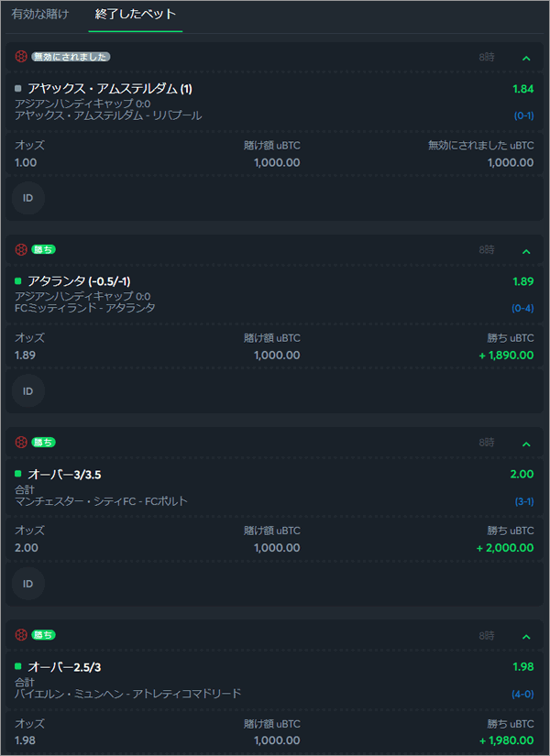Collapse the Manchester City over 3/3.5 bet
The image size is (550, 756).
(526, 444)
